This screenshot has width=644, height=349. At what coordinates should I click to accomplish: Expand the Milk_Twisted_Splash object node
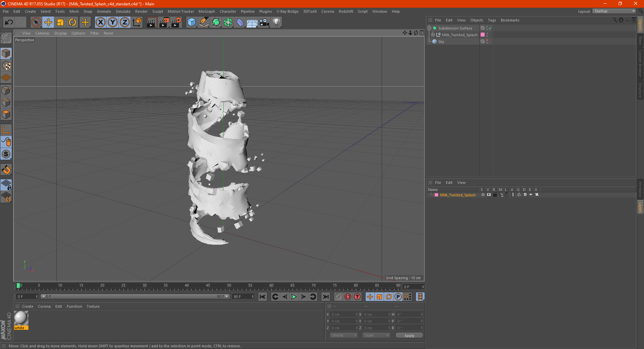[x=433, y=35]
